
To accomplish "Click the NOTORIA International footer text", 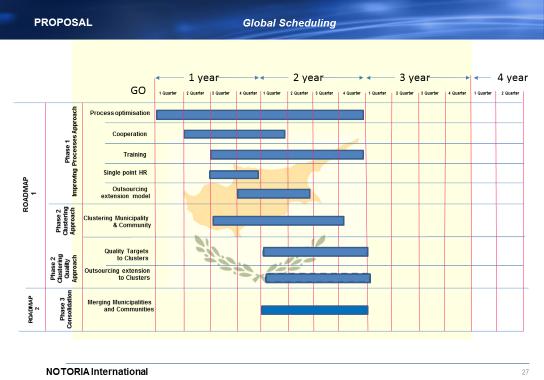I will (97, 372).
